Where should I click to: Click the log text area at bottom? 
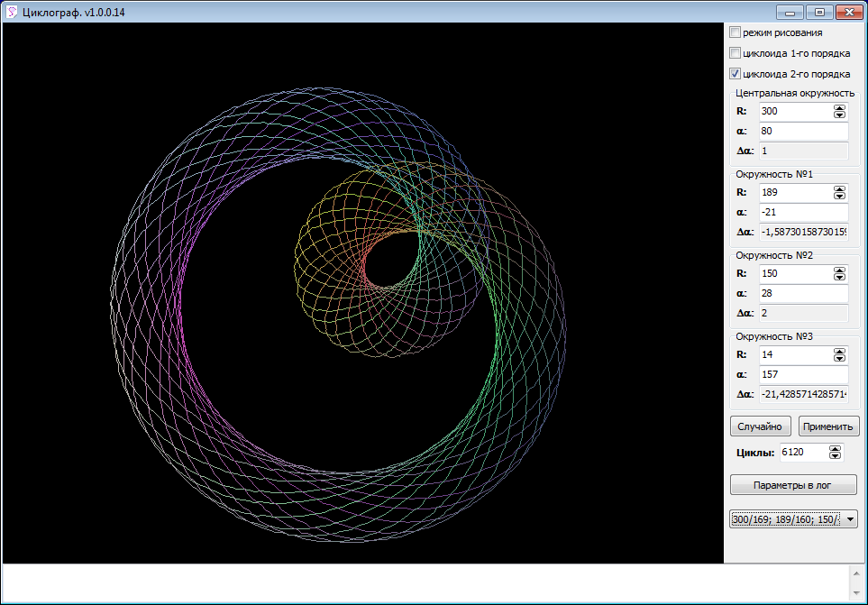425,582
